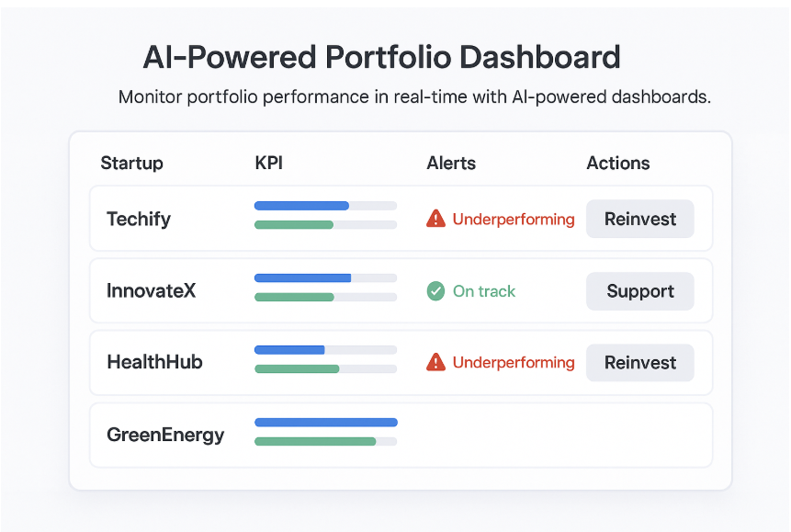Click the green checkmark icon beside On track
Viewport: 791px width, 532px height.
click(435, 291)
